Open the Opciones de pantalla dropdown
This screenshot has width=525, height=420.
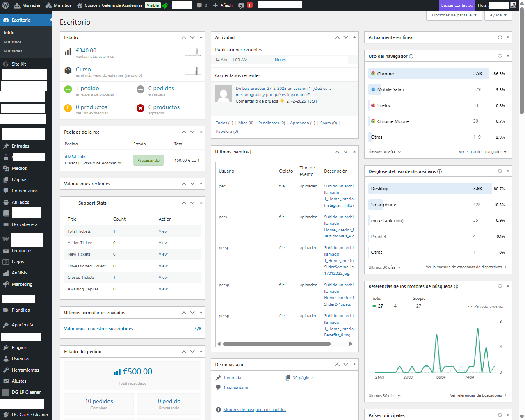point(454,15)
